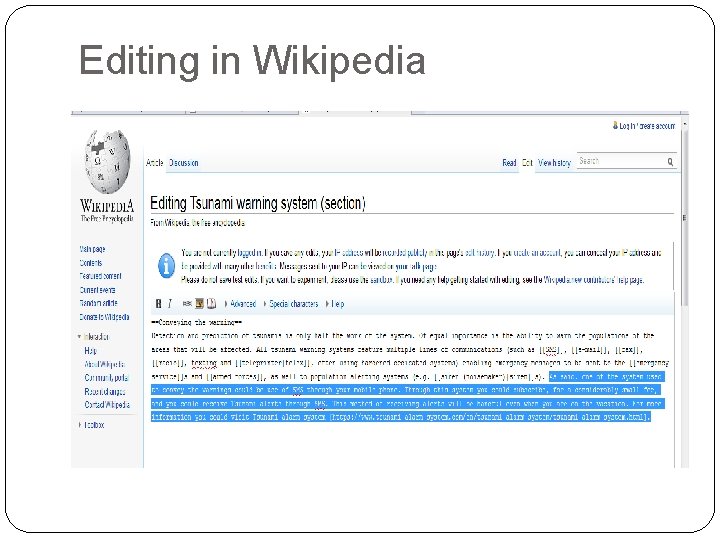This screenshot has height=540, width=720.
Task: Open Community portal sidebar link
Action: click(107, 378)
